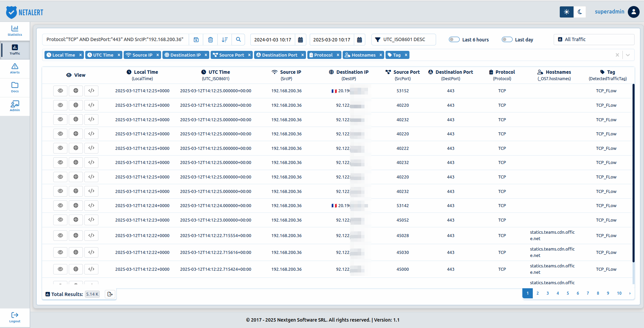644x328 pixels.
Task: Advance with next page arrow
Action: pyautogui.click(x=630, y=293)
